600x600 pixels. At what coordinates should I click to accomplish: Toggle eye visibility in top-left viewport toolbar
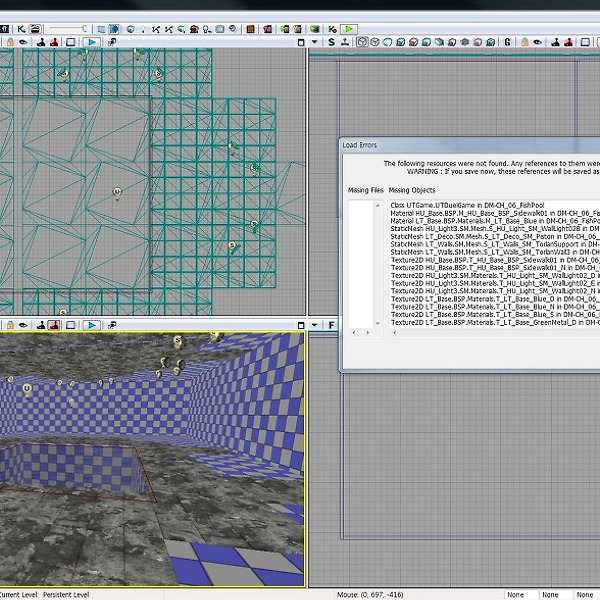(23, 42)
